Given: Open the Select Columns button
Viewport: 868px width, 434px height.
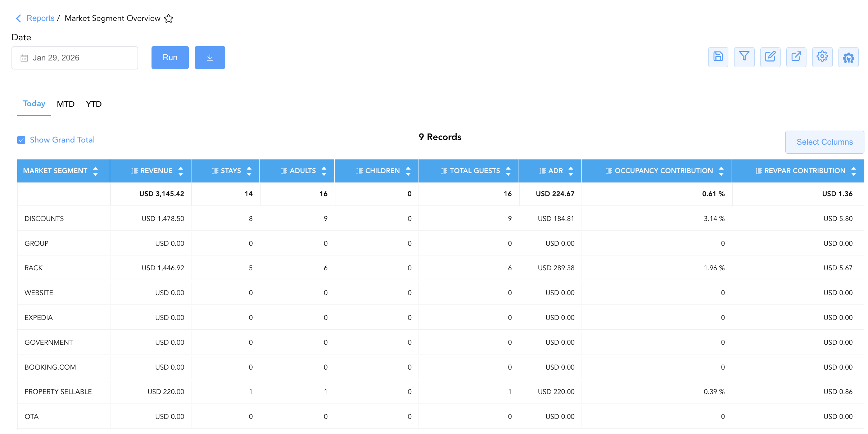Looking at the screenshot, I should (x=824, y=142).
